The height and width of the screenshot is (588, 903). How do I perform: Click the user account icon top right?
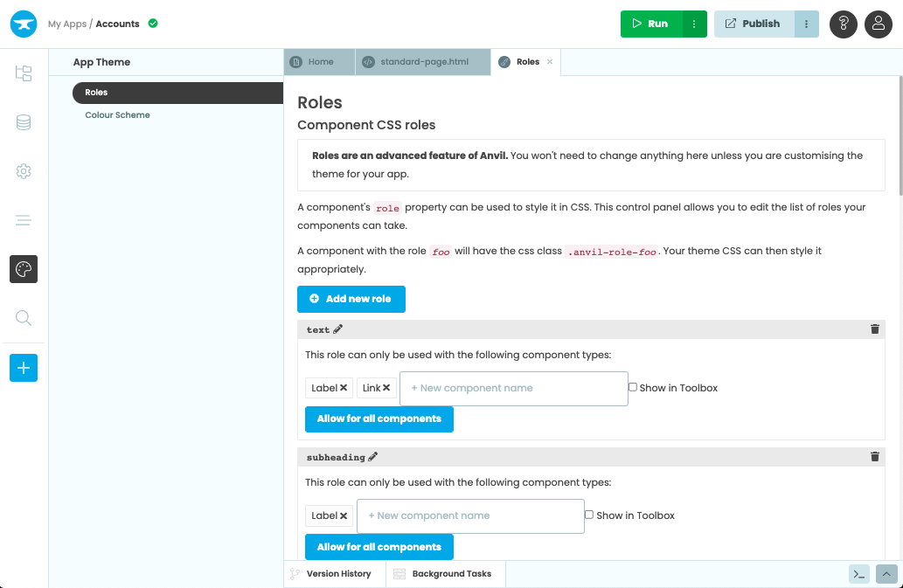pos(878,24)
